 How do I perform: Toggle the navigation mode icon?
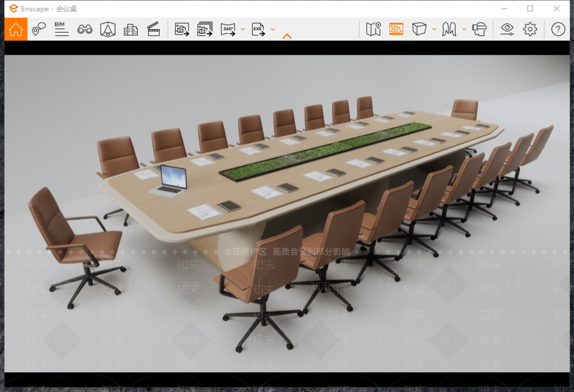point(449,29)
